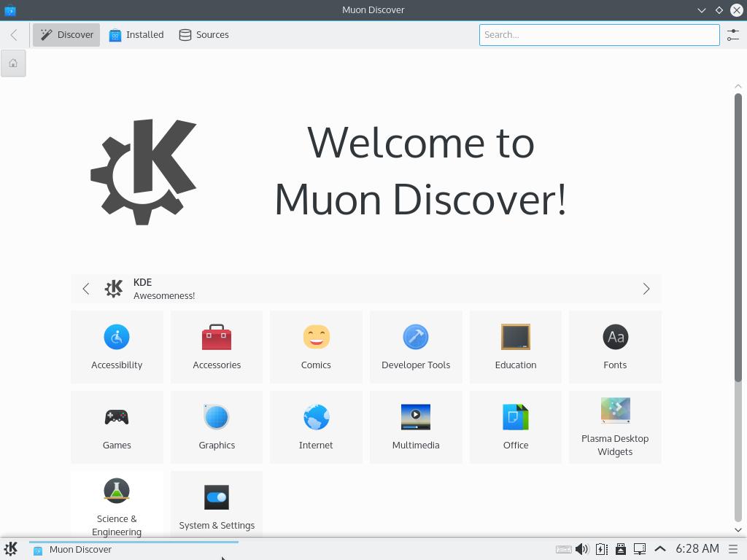Click the home breadcrumb icon

pos(13,63)
